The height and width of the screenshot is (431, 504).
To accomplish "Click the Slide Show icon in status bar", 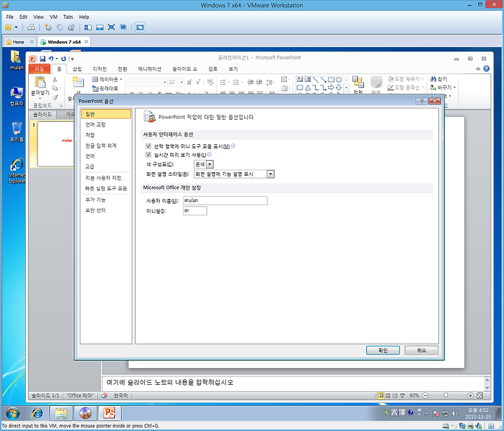I will [x=402, y=395].
